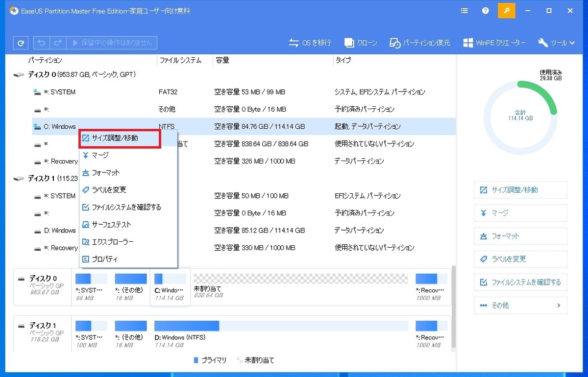This screenshot has height=377, width=588.
Task: Select Disk 1 SYSTEM partition row
Action: 244,196
